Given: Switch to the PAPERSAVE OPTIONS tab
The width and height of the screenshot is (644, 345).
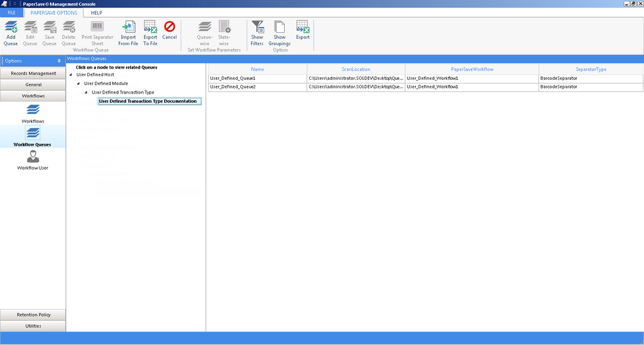Looking at the screenshot, I should click(x=54, y=13).
